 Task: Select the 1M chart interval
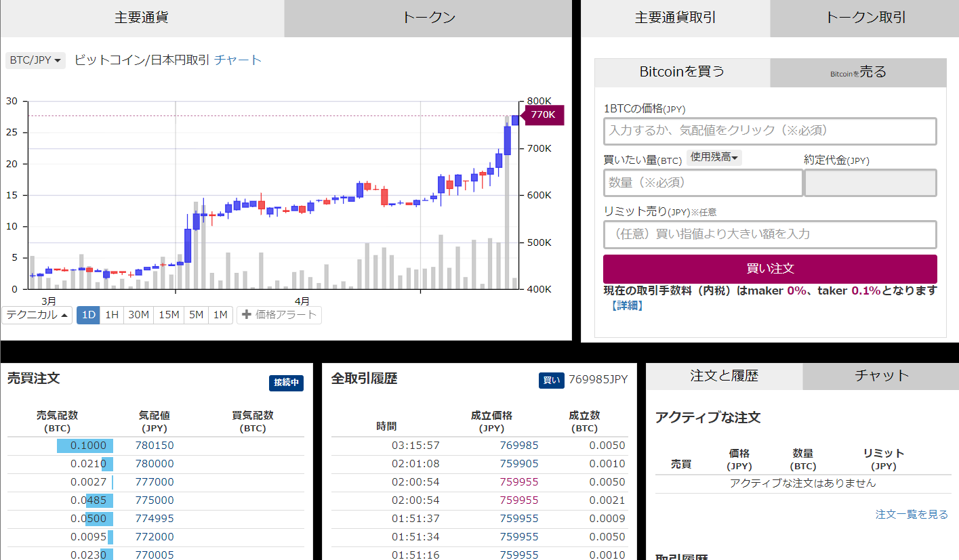220,315
